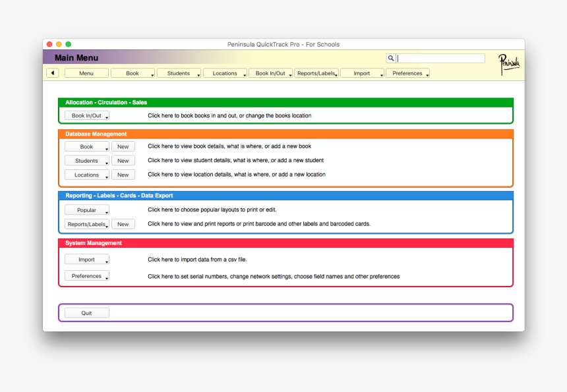This screenshot has width=567, height=392.
Task: Open Preferences from the top toolbar
Action: tap(407, 73)
